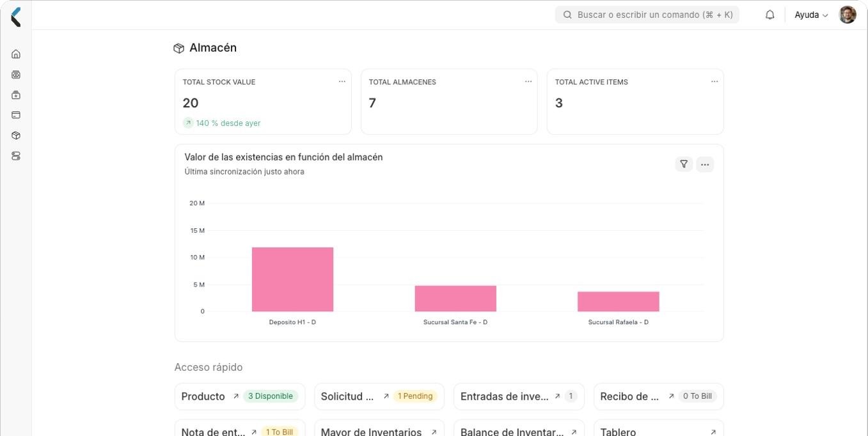868x436 pixels.
Task: Click 'Deposito H1 - D' axis label
Action: (292, 322)
